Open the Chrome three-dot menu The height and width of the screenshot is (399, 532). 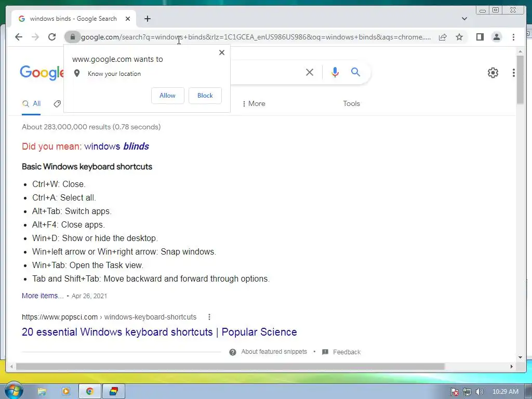[x=513, y=37]
